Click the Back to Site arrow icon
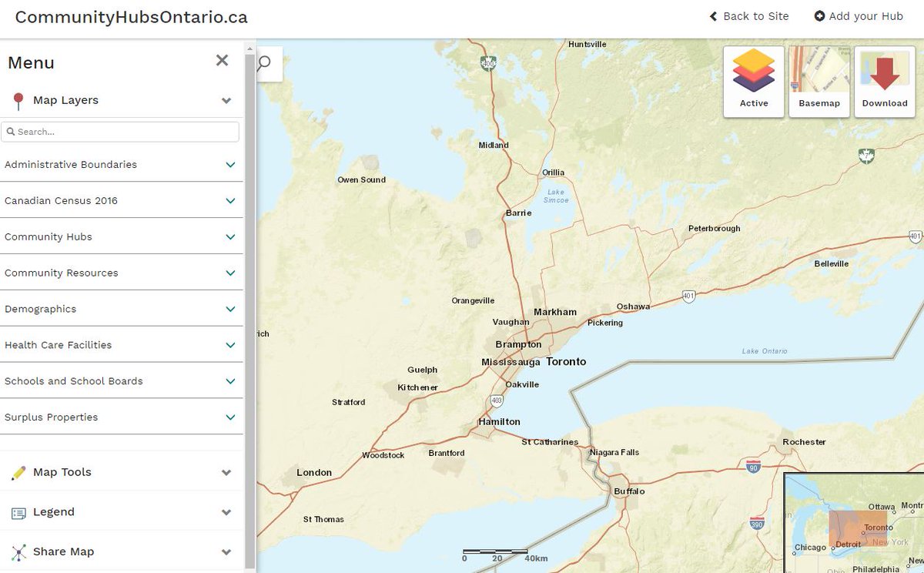 [713, 16]
